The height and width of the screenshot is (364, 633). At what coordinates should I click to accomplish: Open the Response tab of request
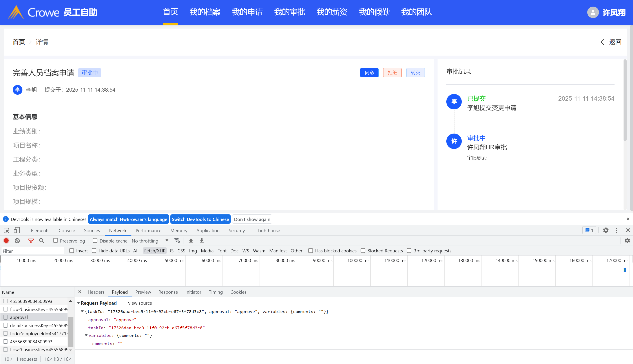(x=168, y=292)
